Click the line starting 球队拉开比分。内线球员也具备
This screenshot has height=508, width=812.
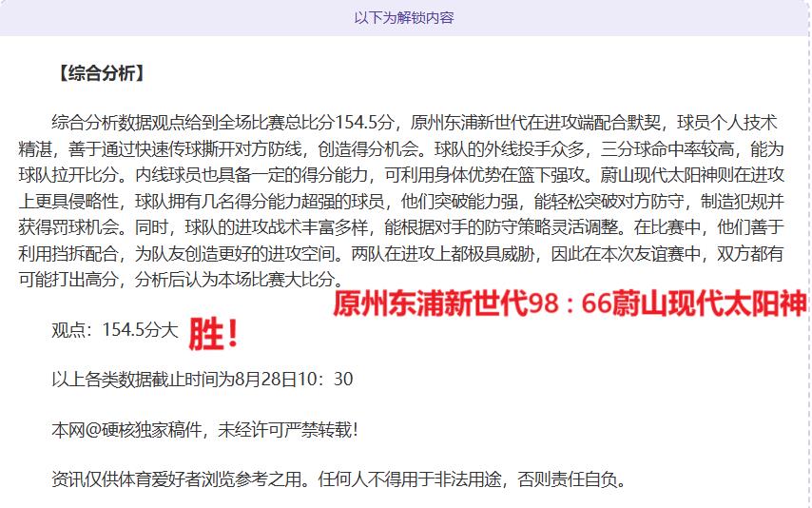(401, 175)
